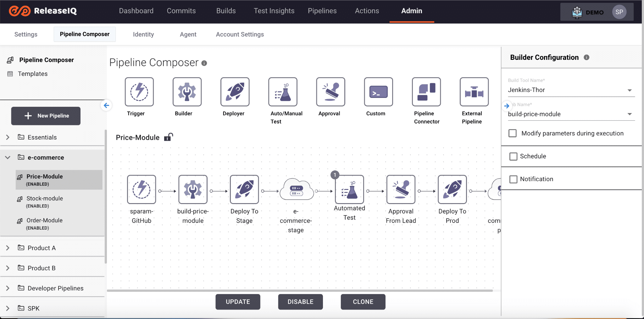Switch to the Agent tab
The width and height of the screenshot is (644, 319).
pos(188,34)
